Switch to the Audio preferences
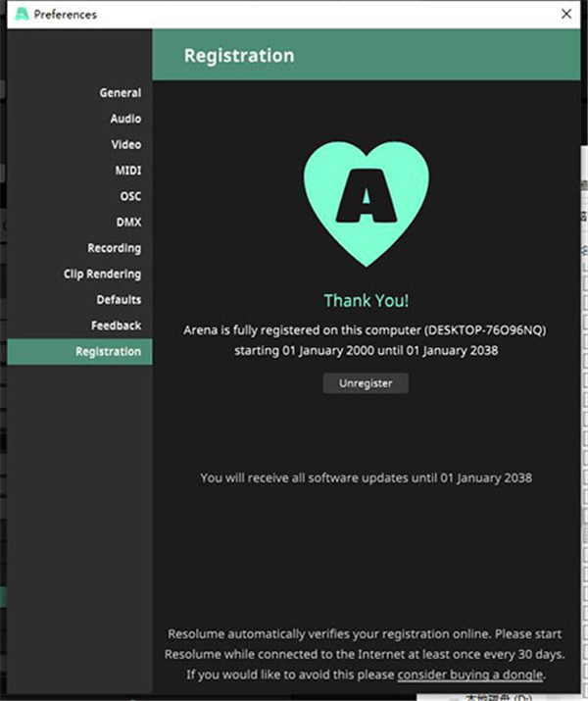This screenshot has height=701, width=588. (x=125, y=119)
